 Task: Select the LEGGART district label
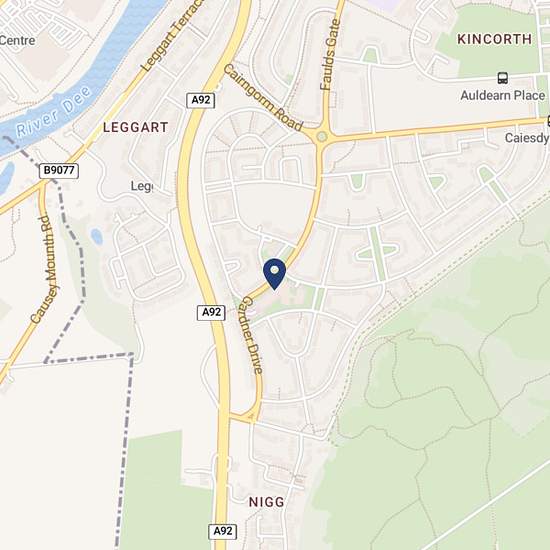[136, 127]
